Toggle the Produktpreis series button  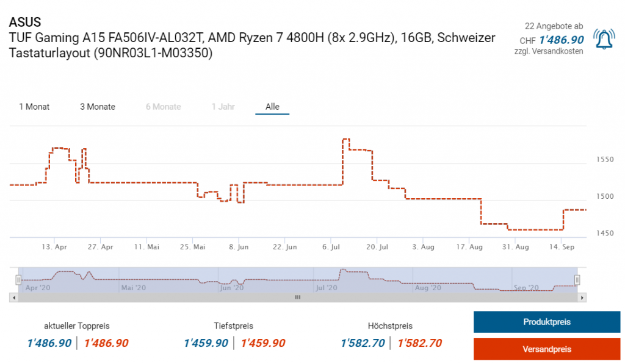click(x=546, y=322)
